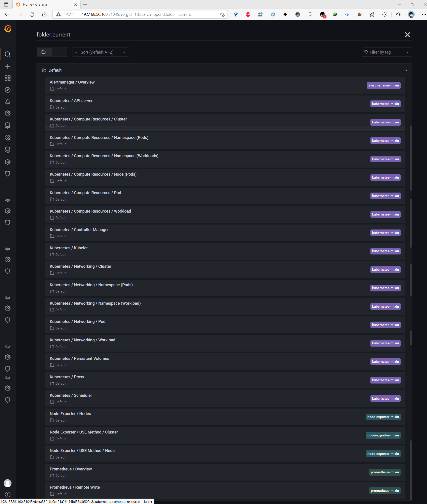Open a new browser tab
Viewport: 427px width, 504px height.
(x=85, y=4)
